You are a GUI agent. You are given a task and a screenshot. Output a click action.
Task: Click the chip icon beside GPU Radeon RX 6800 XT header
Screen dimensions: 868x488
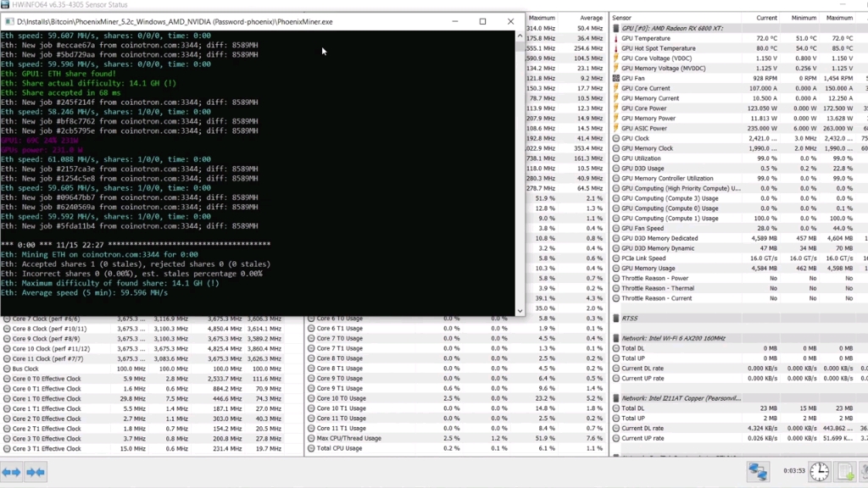(616, 28)
